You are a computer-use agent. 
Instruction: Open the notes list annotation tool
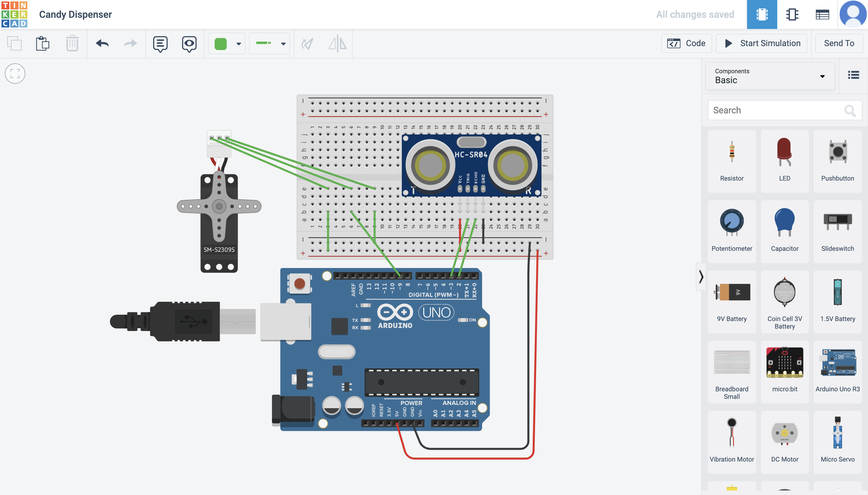160,43
